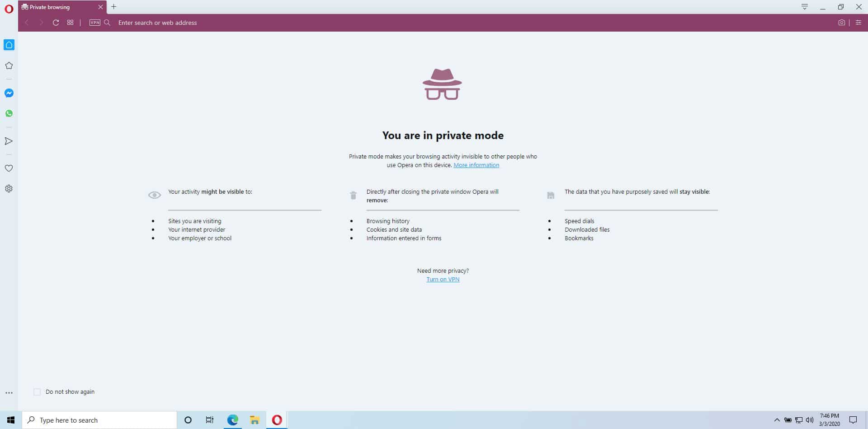Click the 'You are in private mode' heading
The height and width of the screenshot is (429, 868).
[x=443, y=135]
